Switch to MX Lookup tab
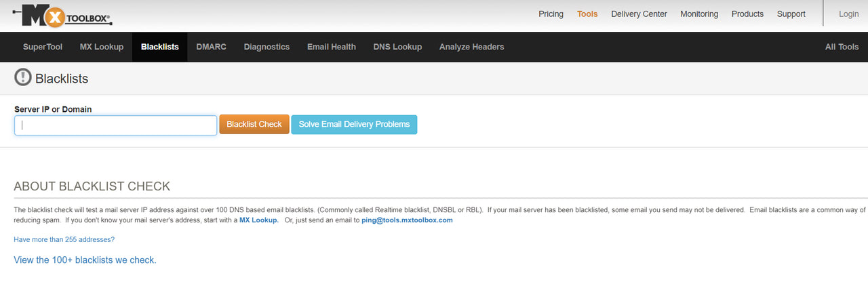 (x=102, y=47)
